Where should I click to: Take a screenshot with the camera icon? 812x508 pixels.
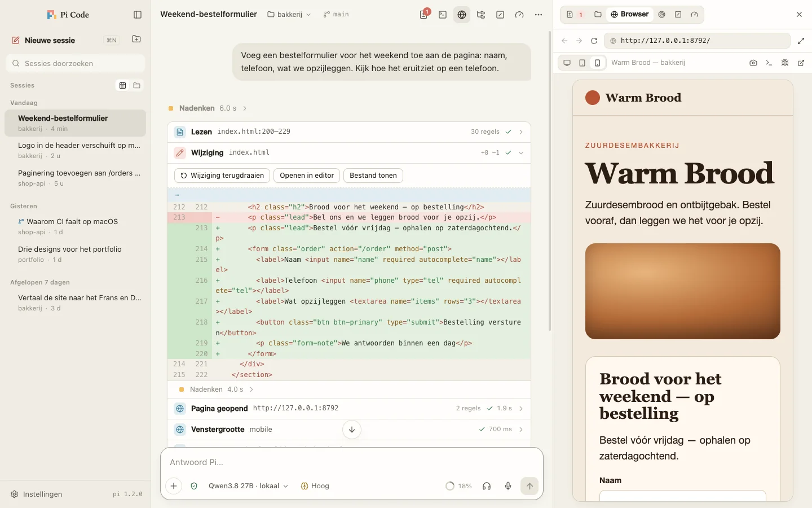753,63
